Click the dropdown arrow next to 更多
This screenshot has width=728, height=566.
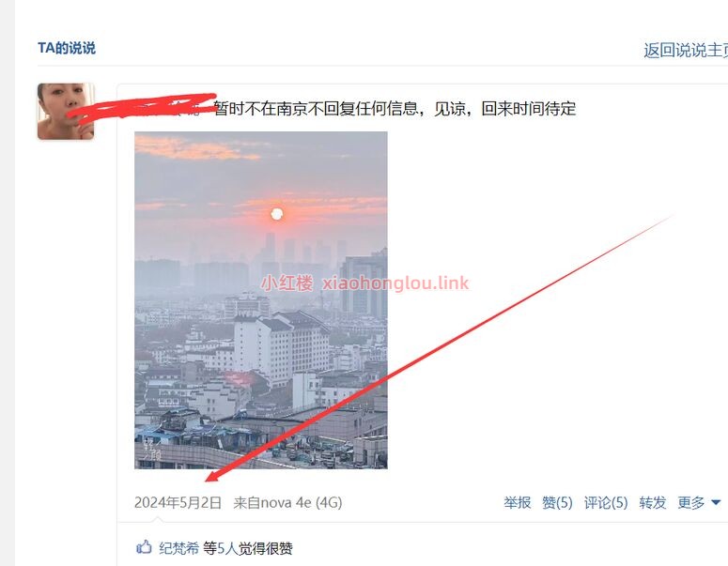[x=716, y=502]
